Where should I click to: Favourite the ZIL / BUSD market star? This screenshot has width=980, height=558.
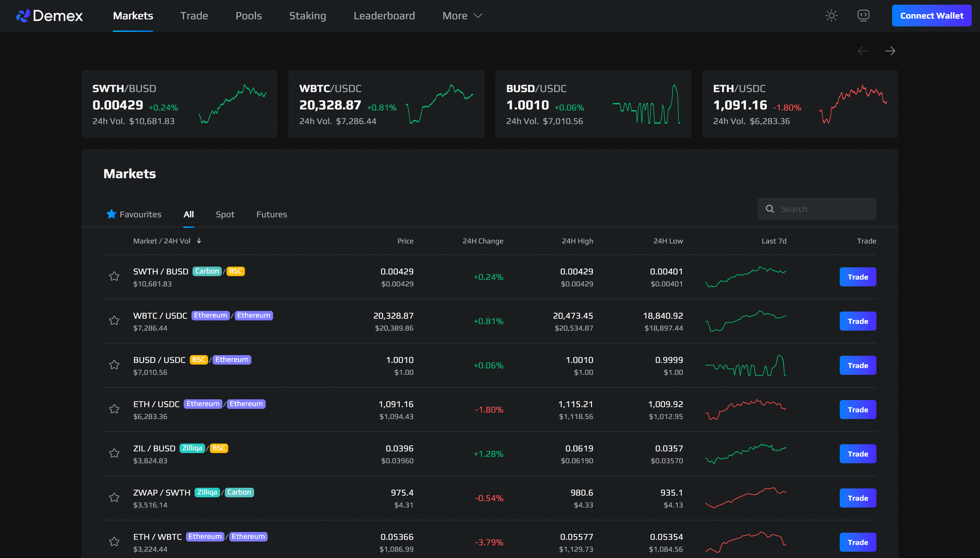114,453
